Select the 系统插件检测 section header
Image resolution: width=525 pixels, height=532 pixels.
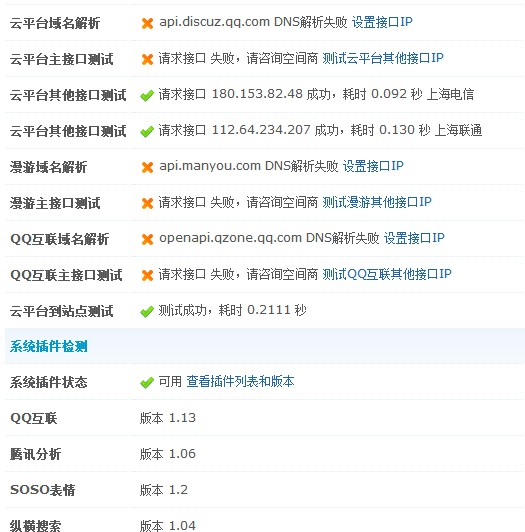tap(265, 346)
